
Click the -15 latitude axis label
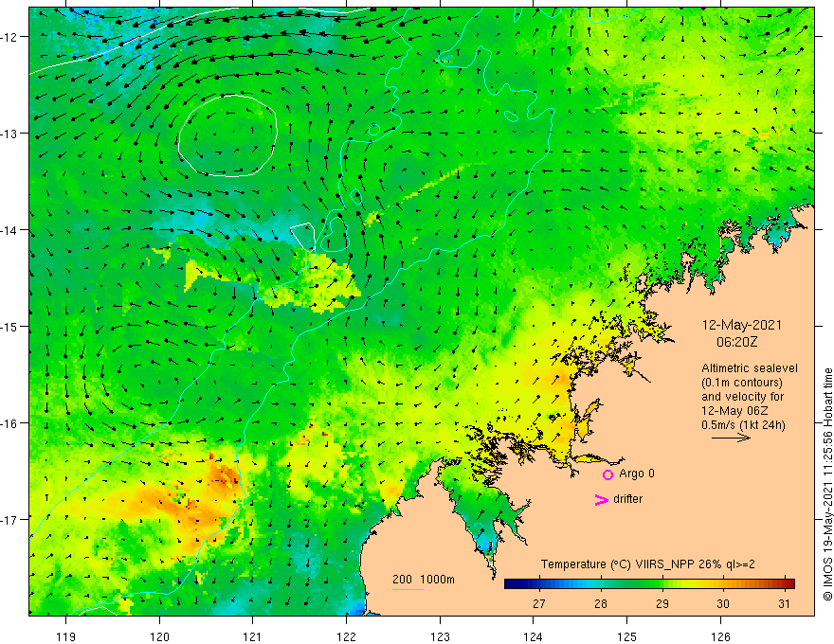pyautogui.click(x=9, y=326)
